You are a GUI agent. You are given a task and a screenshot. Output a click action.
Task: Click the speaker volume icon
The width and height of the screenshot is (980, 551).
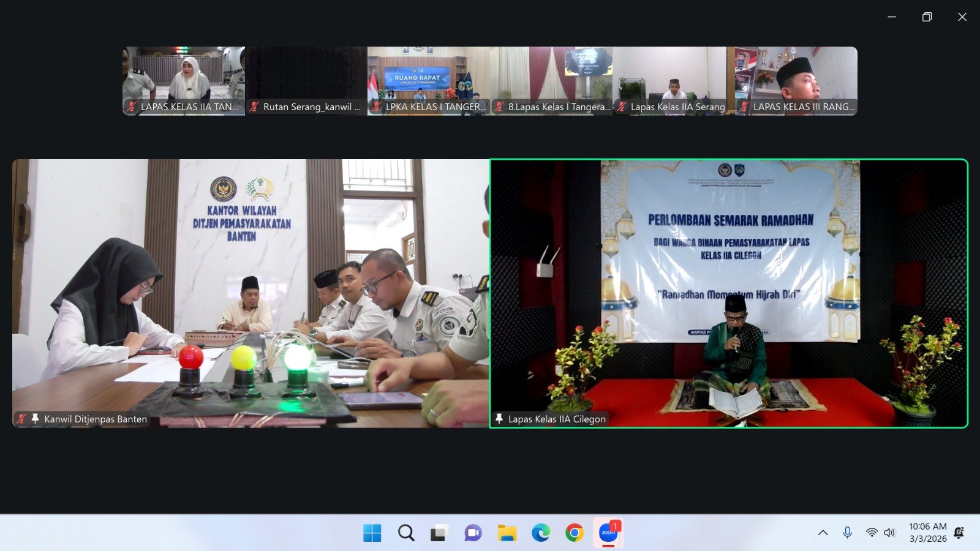(889, 533)
